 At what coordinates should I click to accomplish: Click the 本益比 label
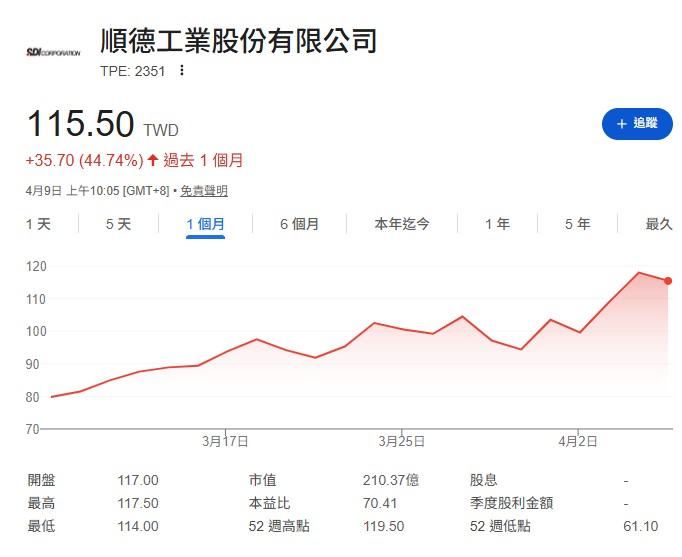pos(269,503)
